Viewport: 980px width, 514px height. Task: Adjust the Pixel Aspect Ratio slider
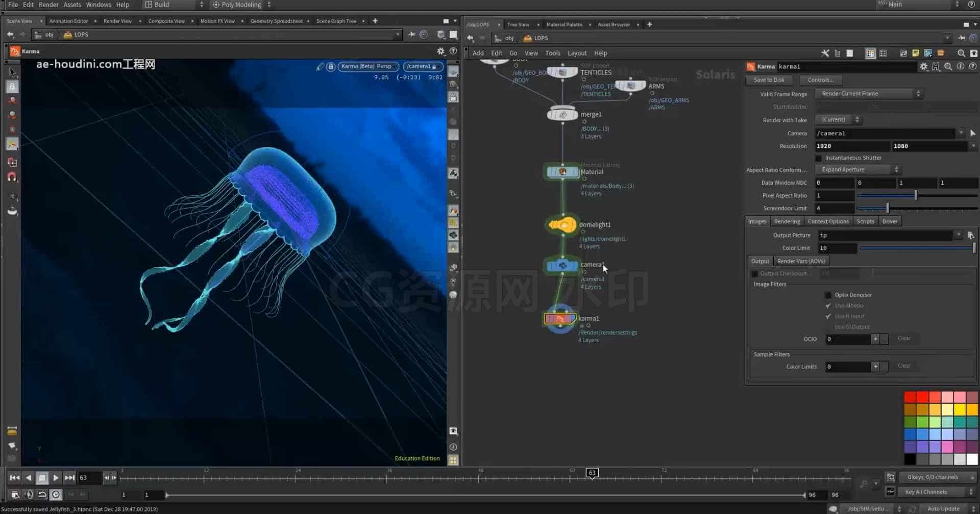(917, 196)
